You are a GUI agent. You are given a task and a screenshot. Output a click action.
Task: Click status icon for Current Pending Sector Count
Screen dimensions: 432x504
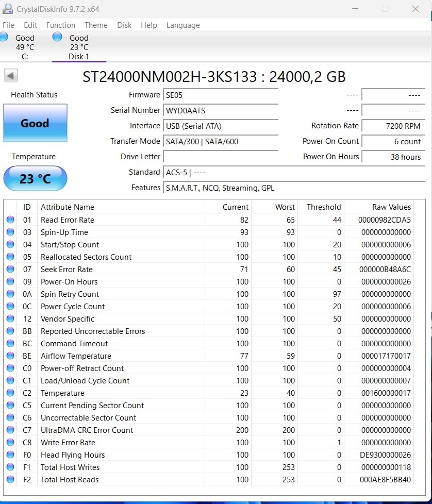[10, 406]
